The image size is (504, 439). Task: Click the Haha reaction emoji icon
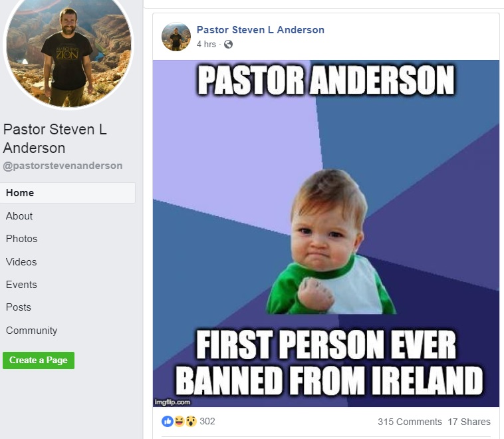180,421
